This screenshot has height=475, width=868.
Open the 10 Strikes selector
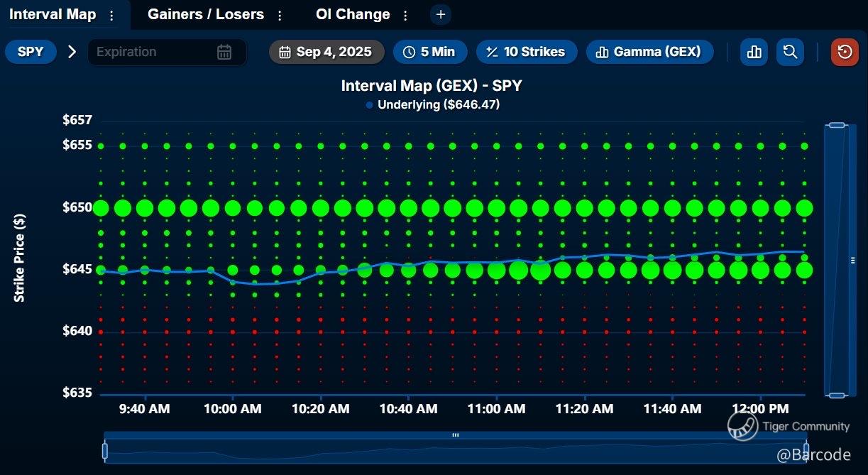pos(526,52)
